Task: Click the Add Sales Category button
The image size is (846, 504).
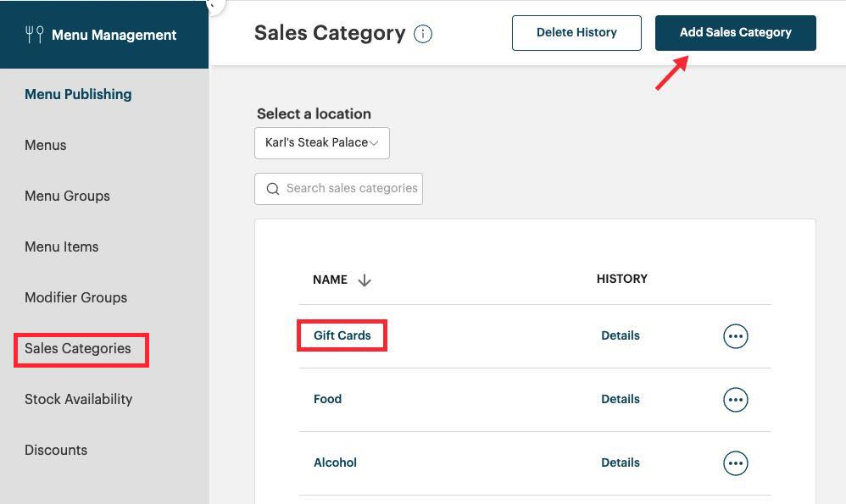Action: (735, 32)
